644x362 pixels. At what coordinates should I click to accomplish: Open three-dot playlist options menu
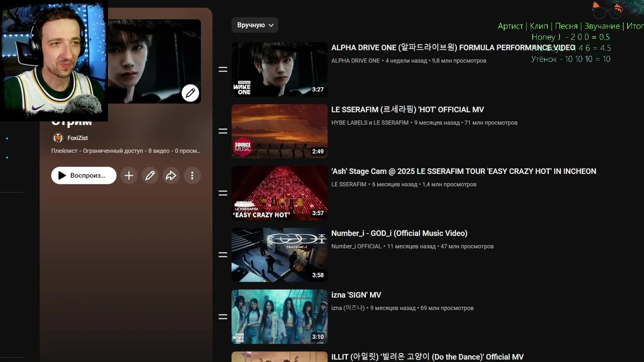click(x=192, y=175)
